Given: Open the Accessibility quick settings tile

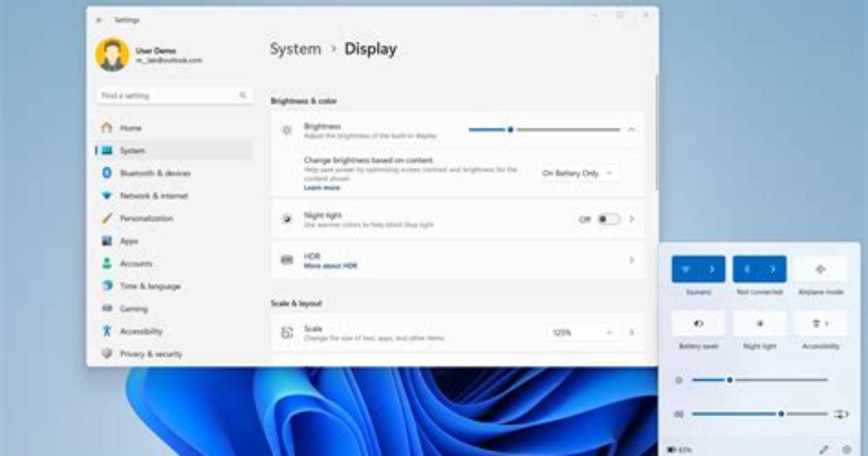Looking at the screenshot, I should pos(820,324).
